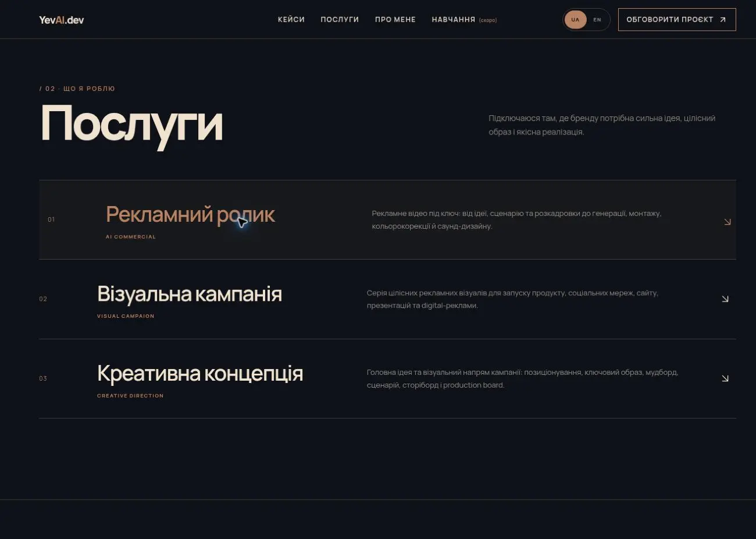Go to the ПОСЛУГИ section
Viewport: 756px width, 539px height.
click(x=340, y=20)
